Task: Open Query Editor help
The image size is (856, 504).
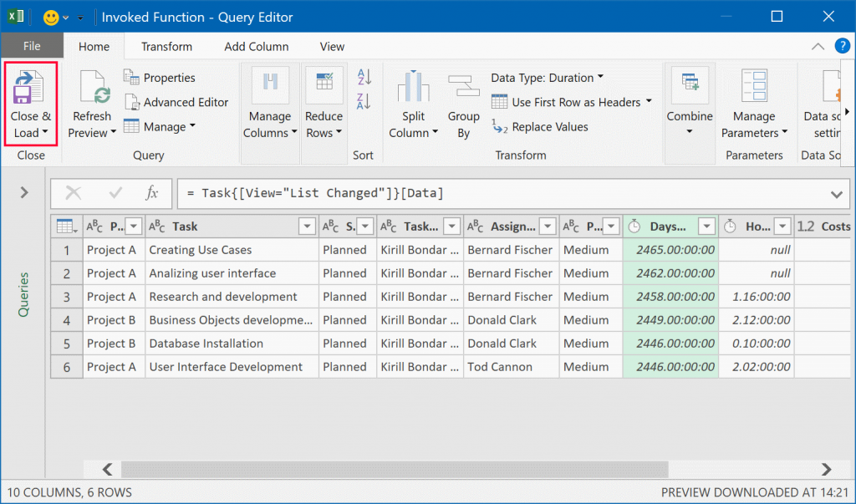Action: (843, 46)
